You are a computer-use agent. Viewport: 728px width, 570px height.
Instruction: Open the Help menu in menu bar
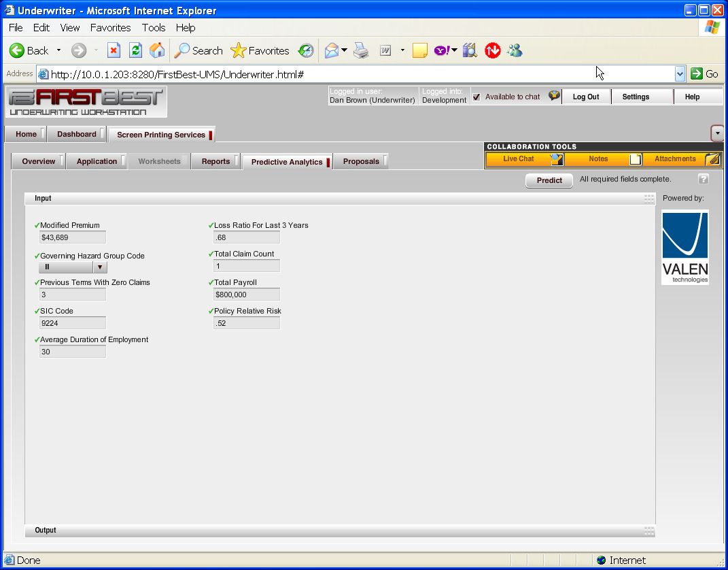[x=186, y=28]
